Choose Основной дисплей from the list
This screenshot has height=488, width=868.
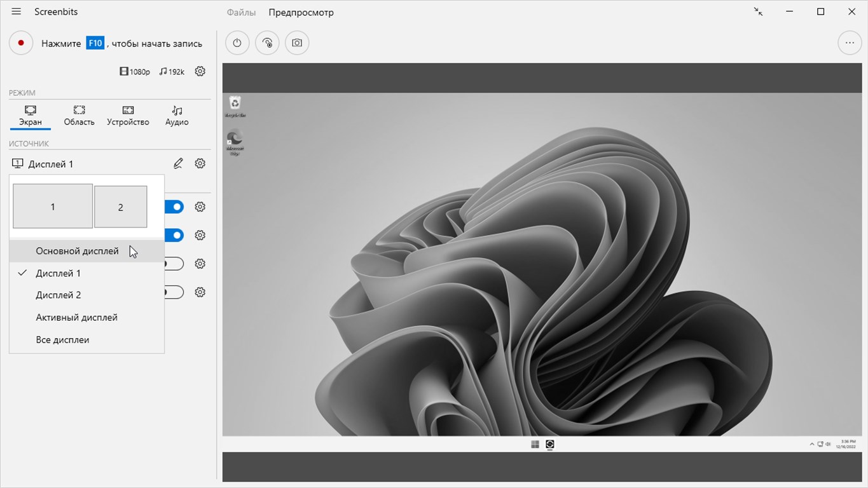pos(77,251)
